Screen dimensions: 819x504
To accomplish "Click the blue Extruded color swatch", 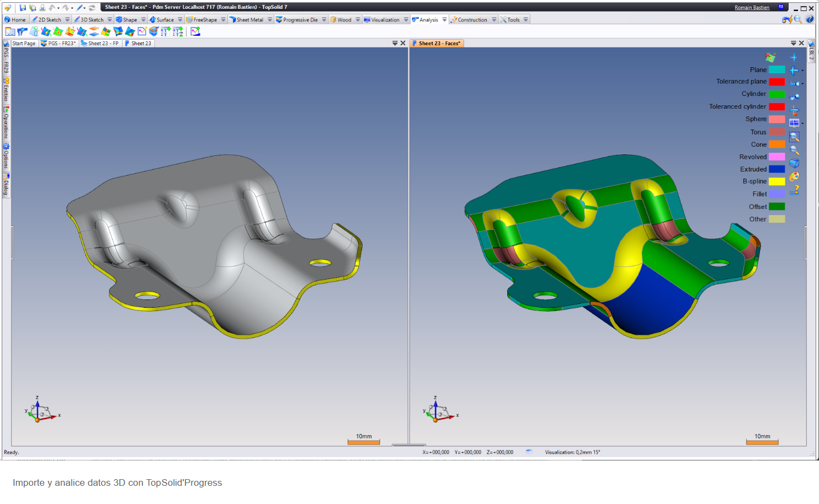I will [x=777, y=169].
